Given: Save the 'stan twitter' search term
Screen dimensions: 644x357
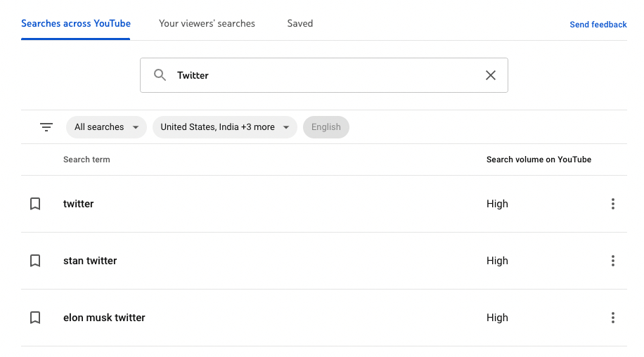Looking at the screenshot, I should [35, 261].
